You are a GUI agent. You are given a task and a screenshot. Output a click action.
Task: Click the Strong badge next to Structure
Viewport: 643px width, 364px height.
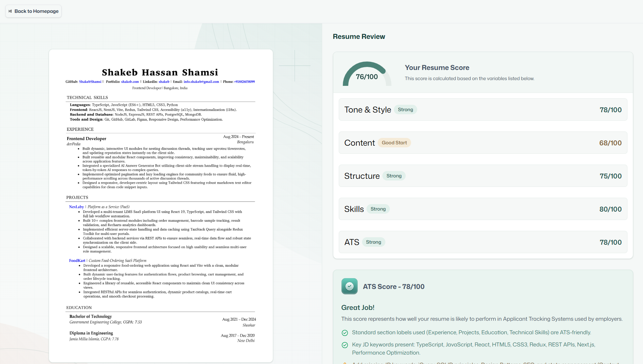point(394,176)
